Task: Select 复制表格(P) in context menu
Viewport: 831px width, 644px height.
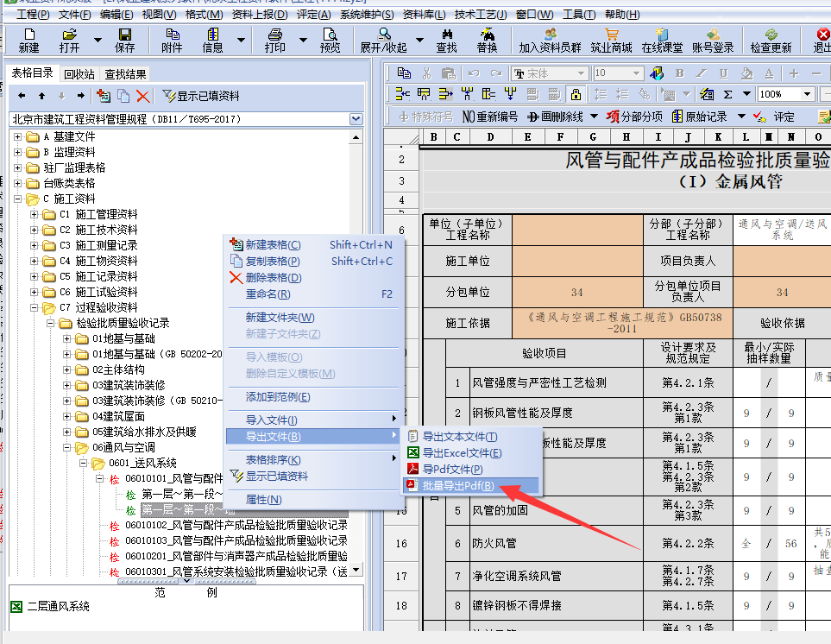Action: (313, 262)
